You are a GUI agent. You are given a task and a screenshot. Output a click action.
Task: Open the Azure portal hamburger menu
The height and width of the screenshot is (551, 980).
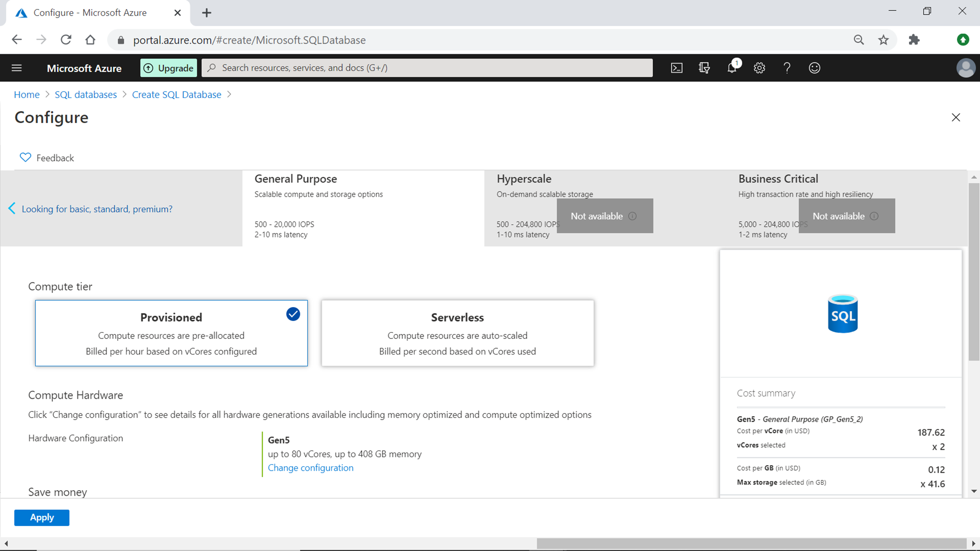tap(17, 68)
